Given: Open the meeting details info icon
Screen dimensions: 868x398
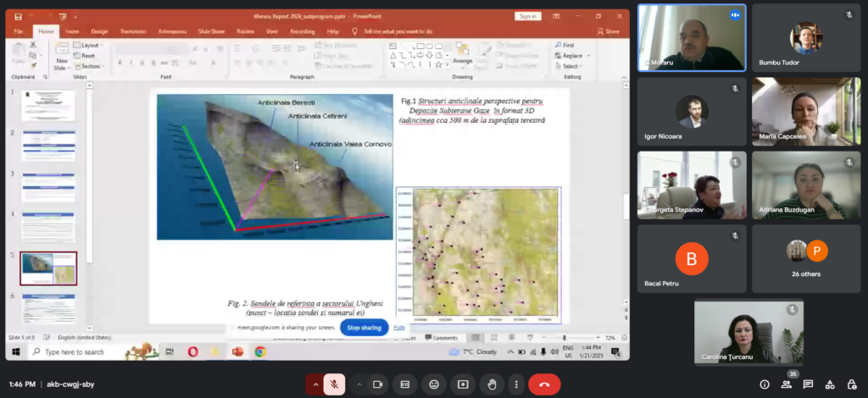Looking at the screenshot, I should tap(765, 384).
